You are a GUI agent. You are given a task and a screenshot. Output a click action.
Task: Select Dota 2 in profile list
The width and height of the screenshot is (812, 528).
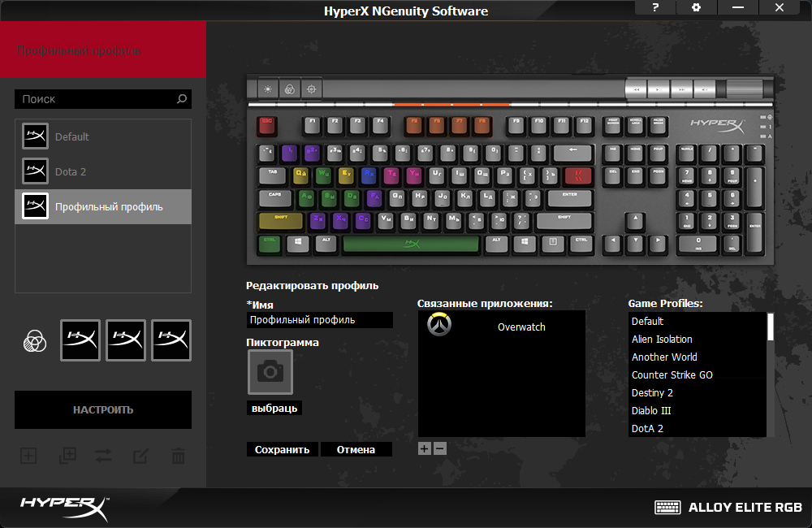coord(103,171)
